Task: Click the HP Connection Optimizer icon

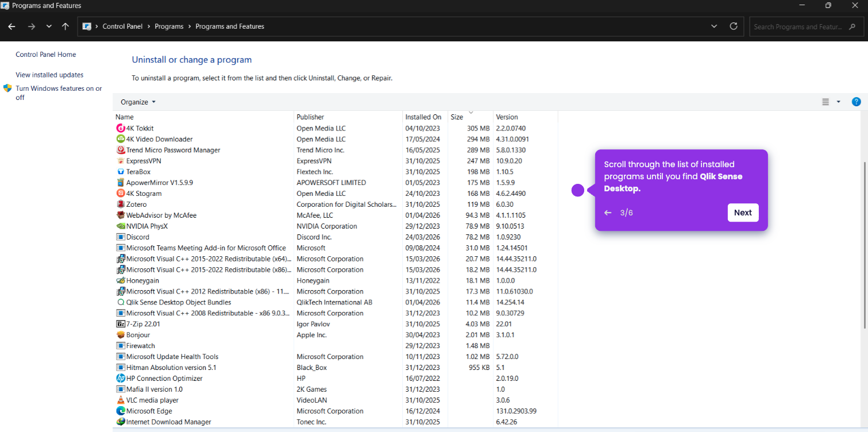Action: [121, 379]
